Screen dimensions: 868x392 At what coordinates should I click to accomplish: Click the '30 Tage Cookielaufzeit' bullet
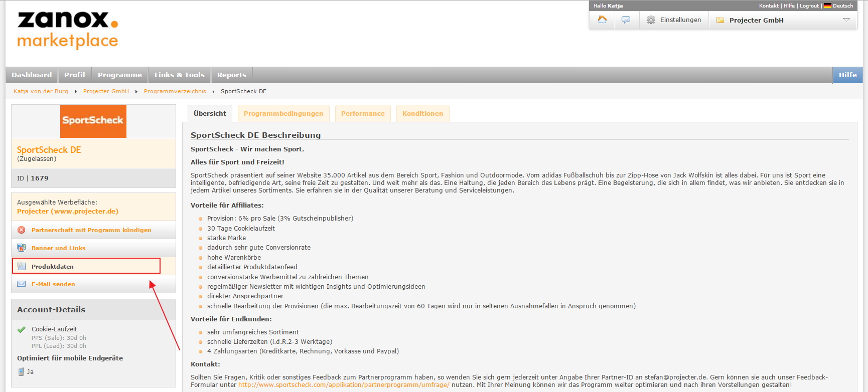pos(241,228)
